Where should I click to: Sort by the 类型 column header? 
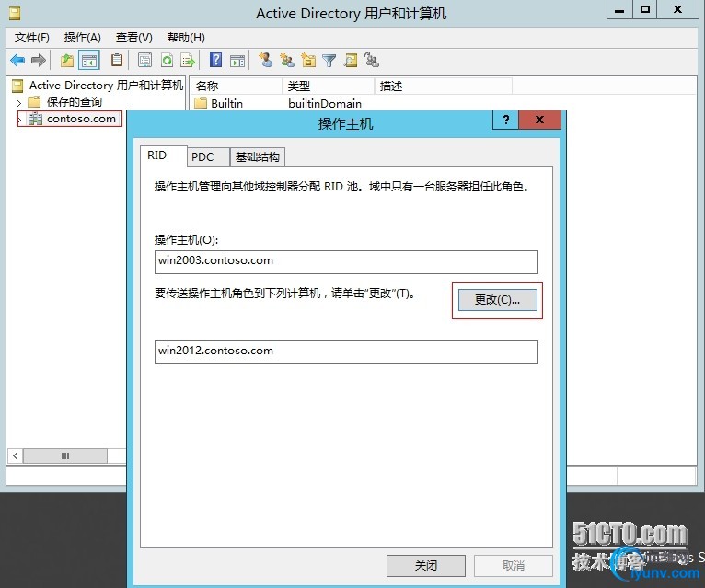point(329,86)
